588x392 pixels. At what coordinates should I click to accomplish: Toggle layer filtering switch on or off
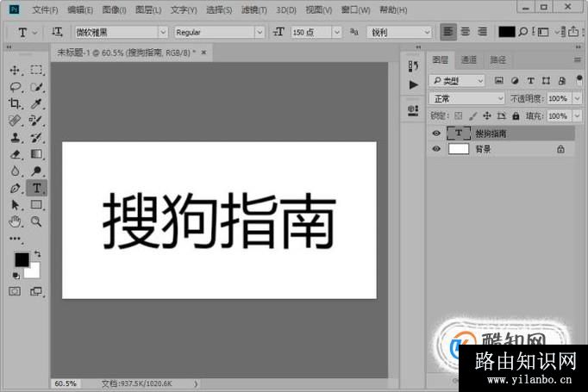(x=579, y=80)
